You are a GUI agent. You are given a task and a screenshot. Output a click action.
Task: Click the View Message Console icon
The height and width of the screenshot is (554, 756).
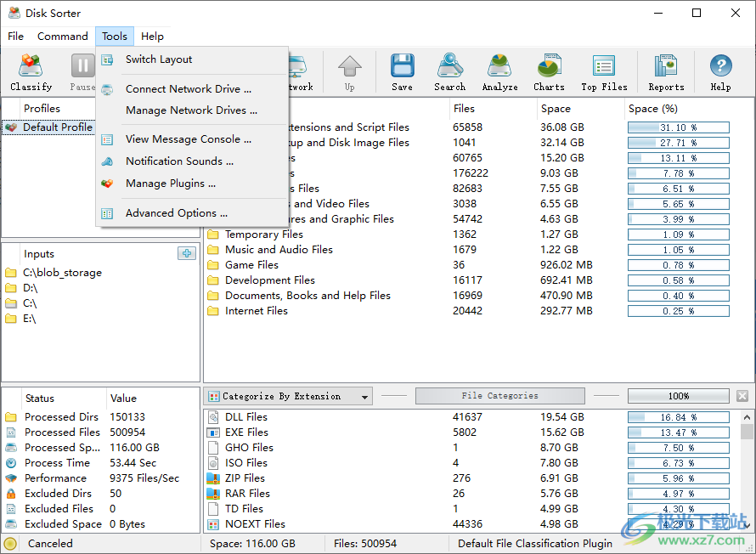(x=107, y=140)
